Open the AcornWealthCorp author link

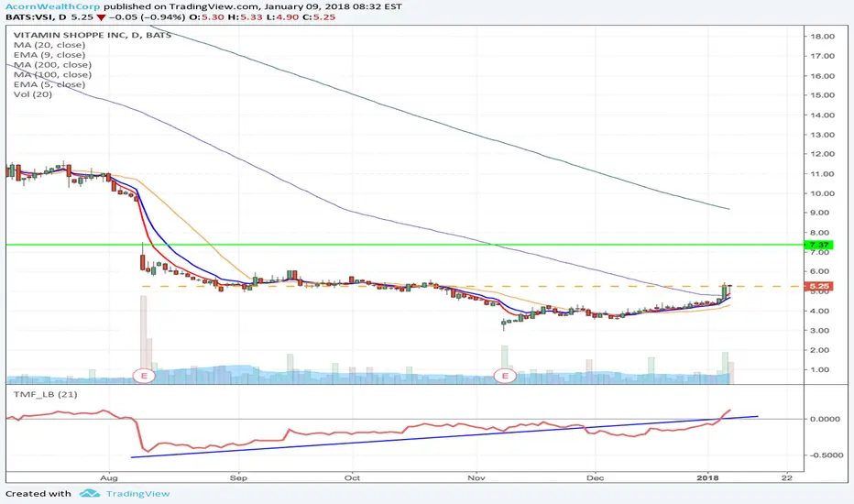point(53,6)
